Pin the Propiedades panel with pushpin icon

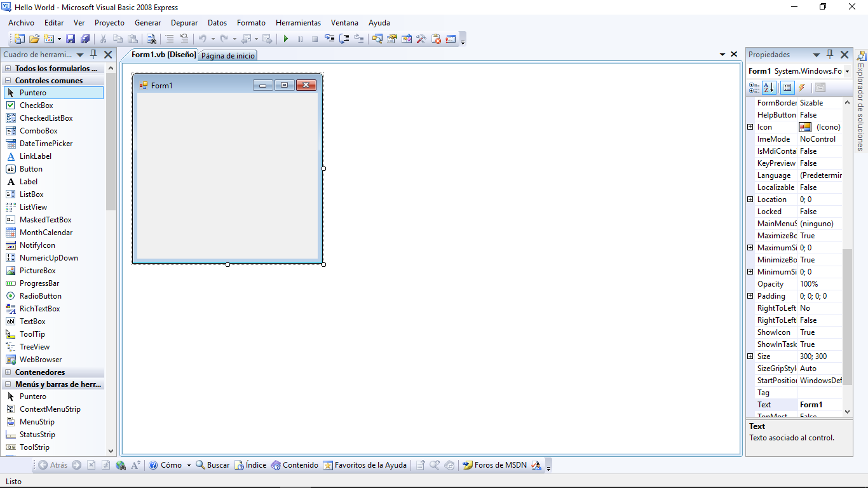(830, 55)
